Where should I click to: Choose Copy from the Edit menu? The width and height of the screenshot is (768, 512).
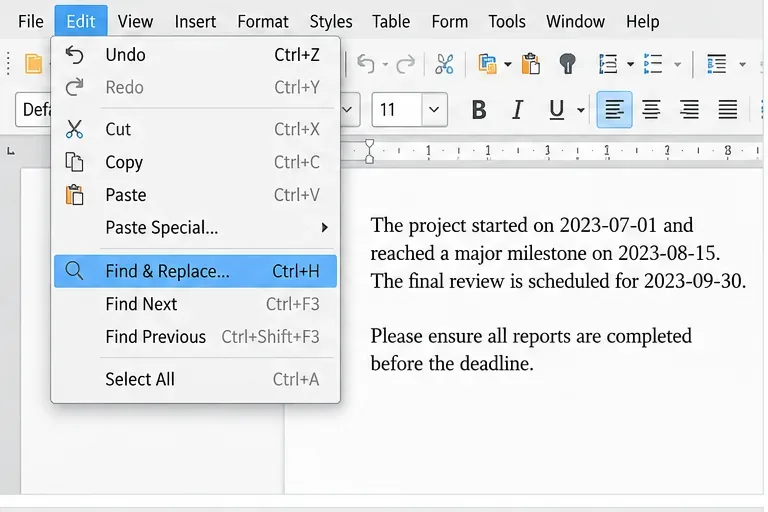click(x=195, y=162)
